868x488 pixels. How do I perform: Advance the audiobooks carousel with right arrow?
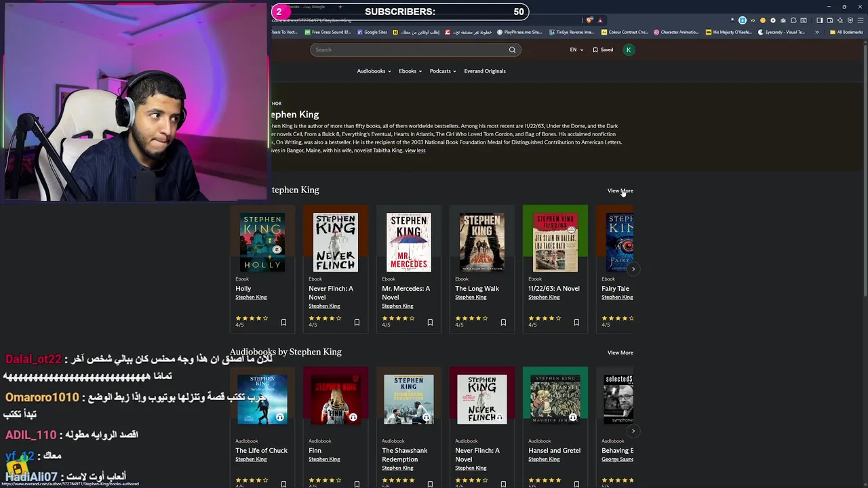coord(633,431)
